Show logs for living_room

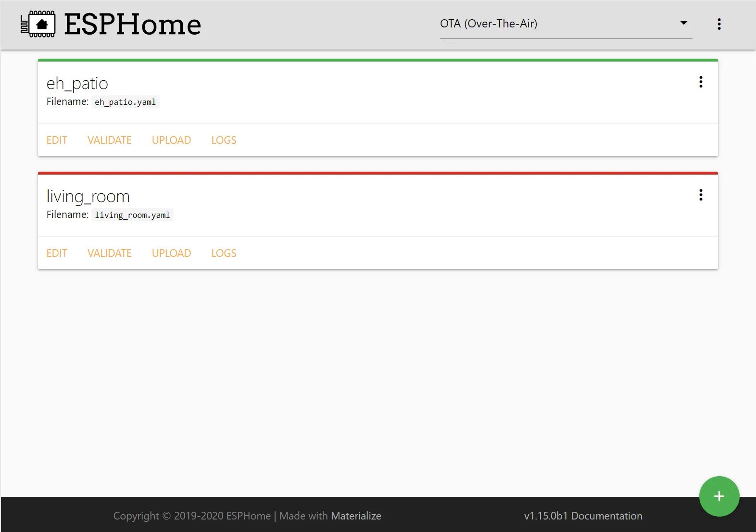[x=224, y=253]
